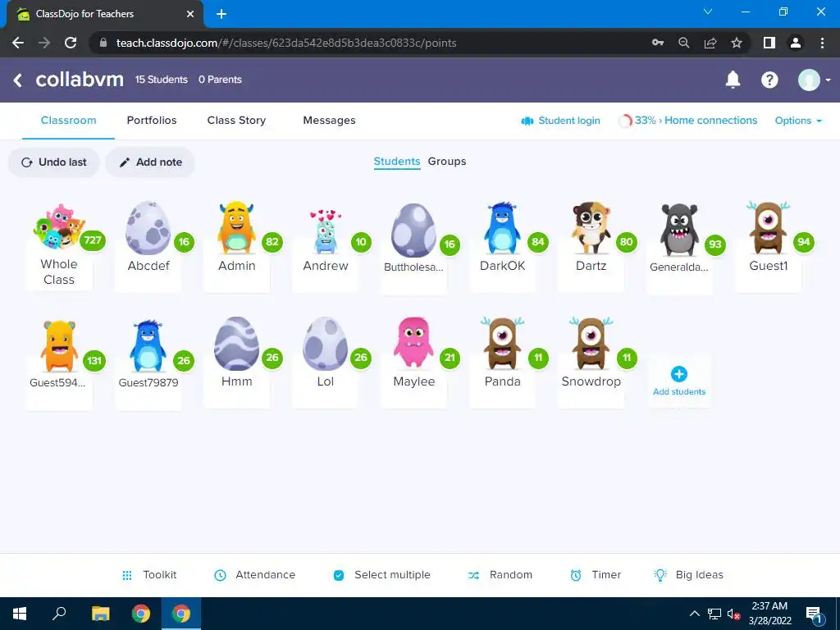Select Snowdrop's one-eyed monster avatar
The width and height of the screenshot is (840, 630).
[x=591, y=344]
